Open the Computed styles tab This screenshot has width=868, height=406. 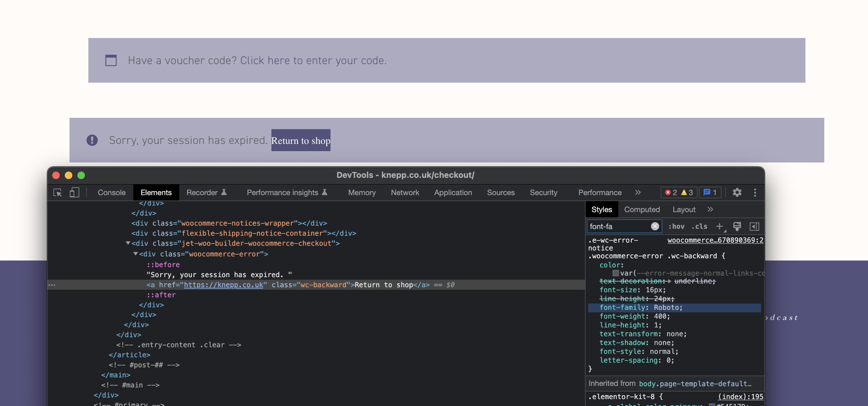pos(642,209)
